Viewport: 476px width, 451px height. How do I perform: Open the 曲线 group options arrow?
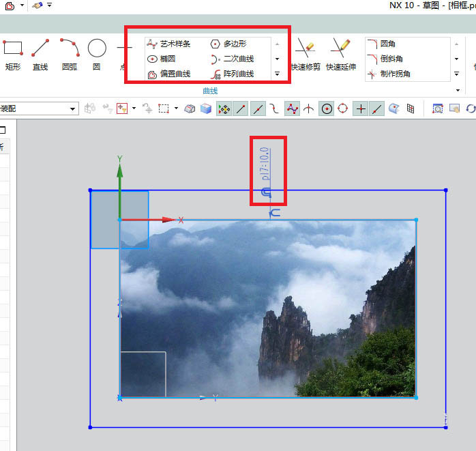pyautogui.click(x=458, y=90)
